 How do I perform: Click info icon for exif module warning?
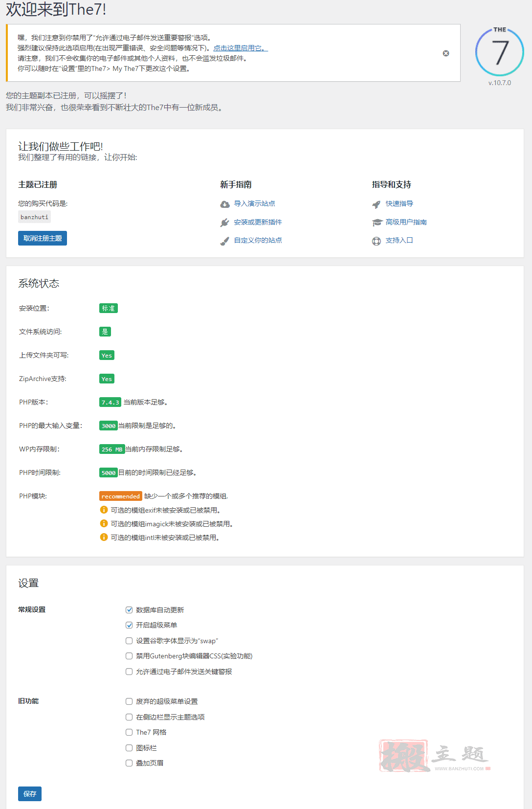104,510
